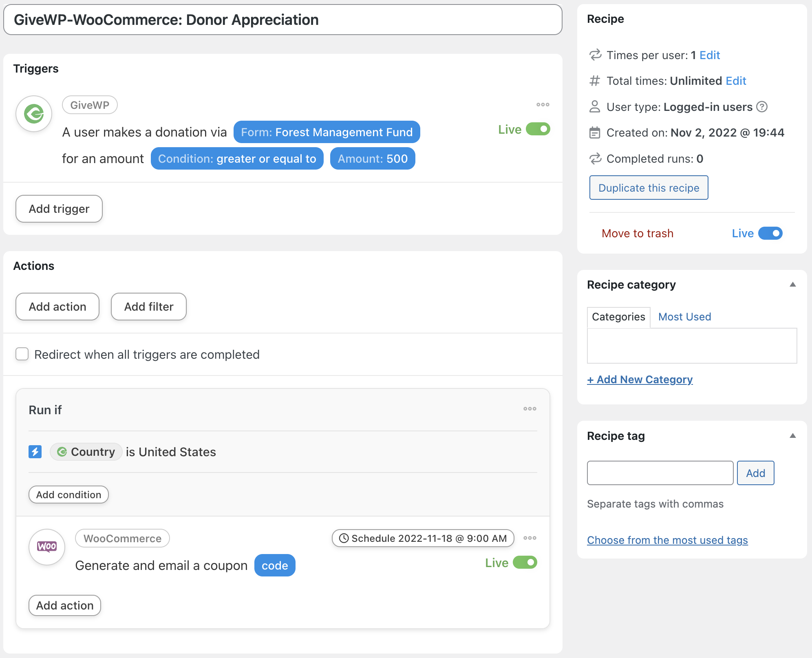
Task: Click the Add condition button
Action: point(68,495)
